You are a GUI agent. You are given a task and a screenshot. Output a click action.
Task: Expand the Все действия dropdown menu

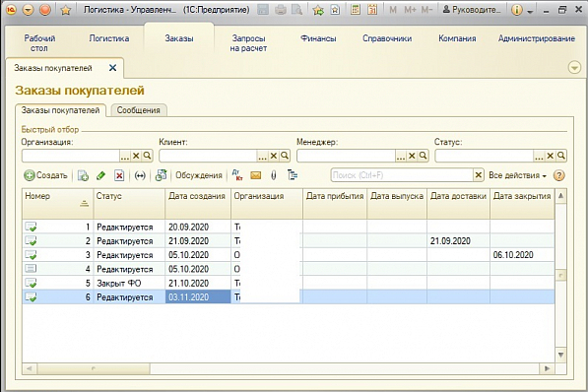(x=517, y=175)
